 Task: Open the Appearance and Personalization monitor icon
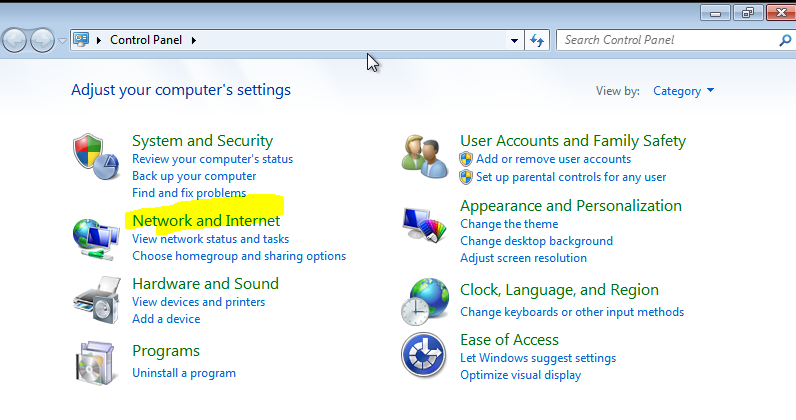click(x=424, y=225)
